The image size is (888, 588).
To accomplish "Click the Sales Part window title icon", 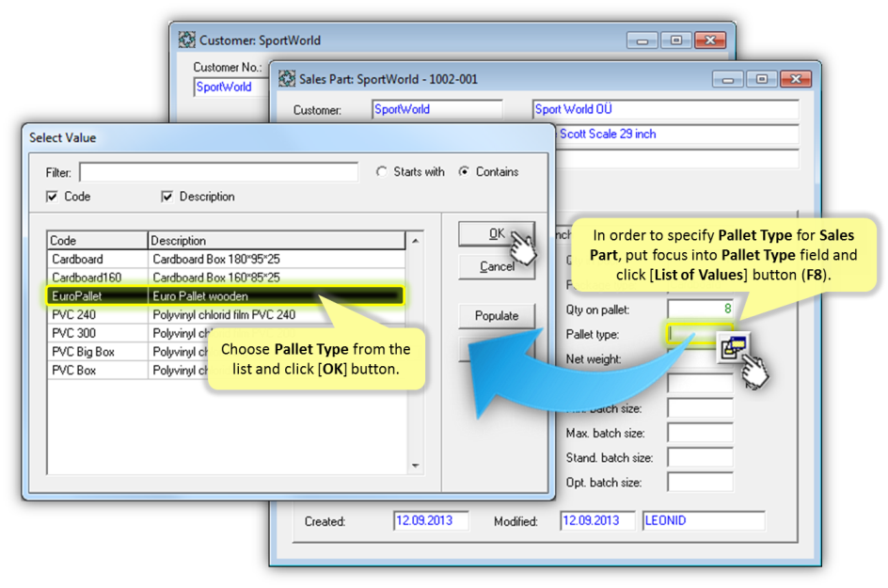I will point(287,79).
